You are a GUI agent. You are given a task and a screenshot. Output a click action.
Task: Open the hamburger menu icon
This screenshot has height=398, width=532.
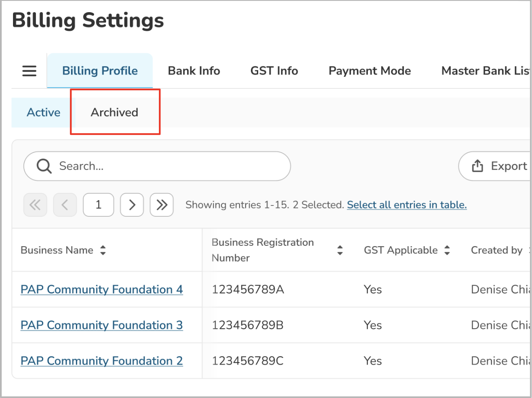29,71
